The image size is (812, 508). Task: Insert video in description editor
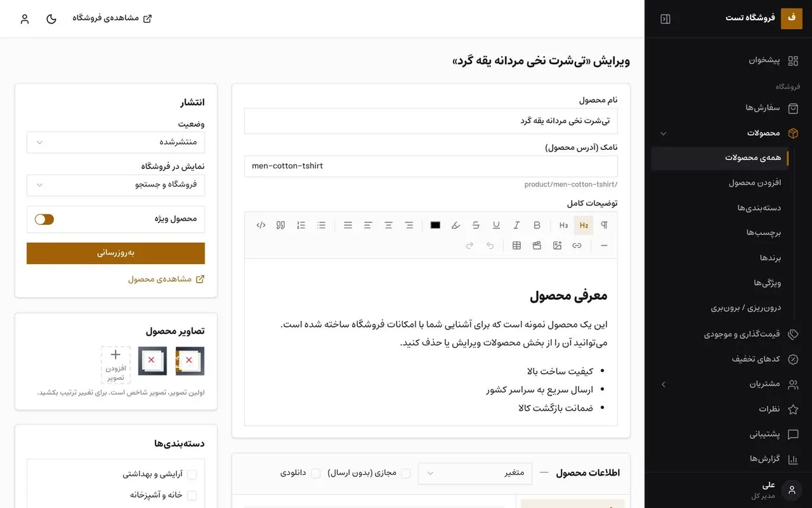(537, 246)
